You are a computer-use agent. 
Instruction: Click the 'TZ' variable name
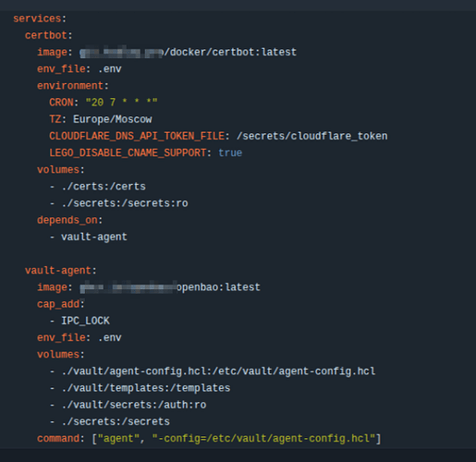(x=55, y=119)
